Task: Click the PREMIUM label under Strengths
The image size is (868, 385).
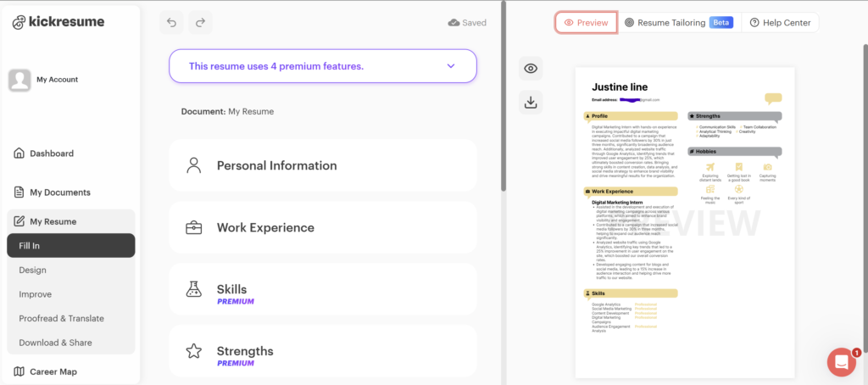Action: click(x=236, y=364)
